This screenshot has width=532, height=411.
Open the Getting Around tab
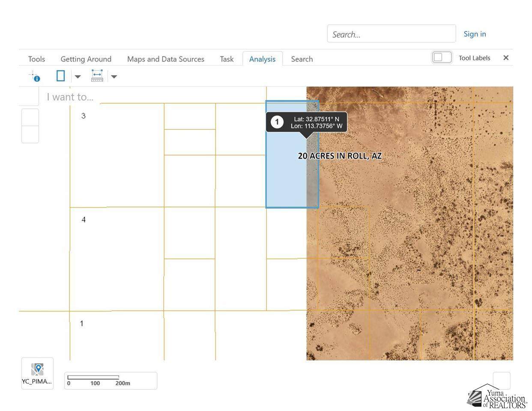point(86,59)
